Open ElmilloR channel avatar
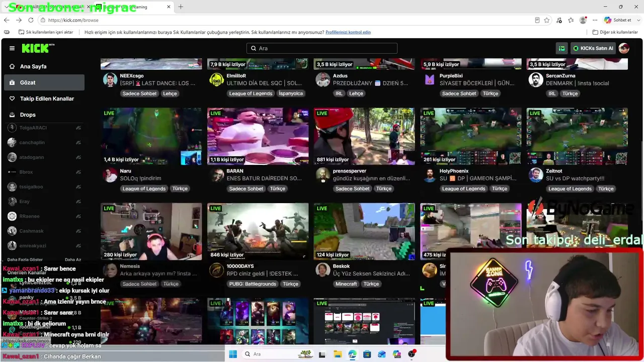The width and height of the screenshot is (644, 362). pyautogui.click(x=217, y=79)
